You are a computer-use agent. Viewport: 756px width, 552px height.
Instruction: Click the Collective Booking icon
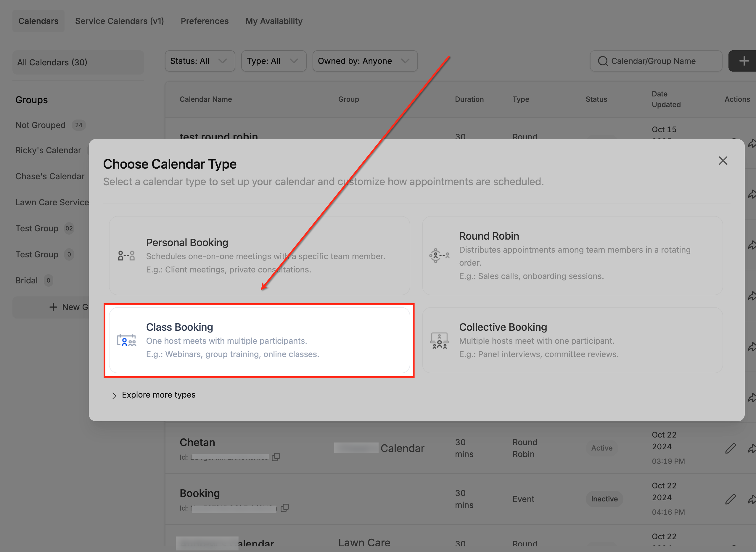coord(439,340)
